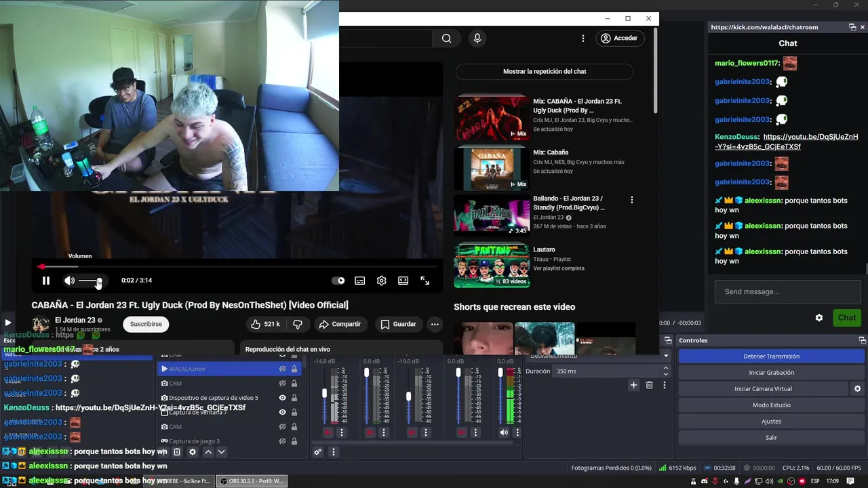The height and width of the screenshot is (488, 868).
Task: Delete transition with trash icon by Duración
Action: click(x=649, y=385)
